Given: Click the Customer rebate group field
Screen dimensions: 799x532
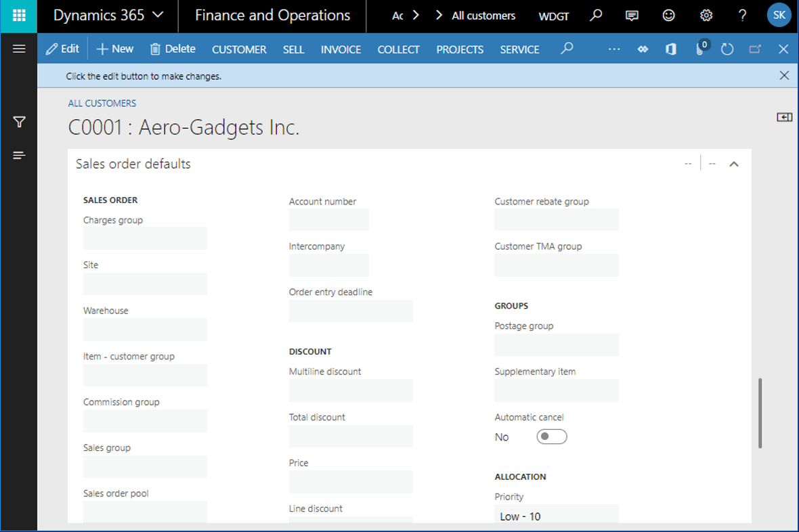Looking at the screenshot, I should point(557,219).
